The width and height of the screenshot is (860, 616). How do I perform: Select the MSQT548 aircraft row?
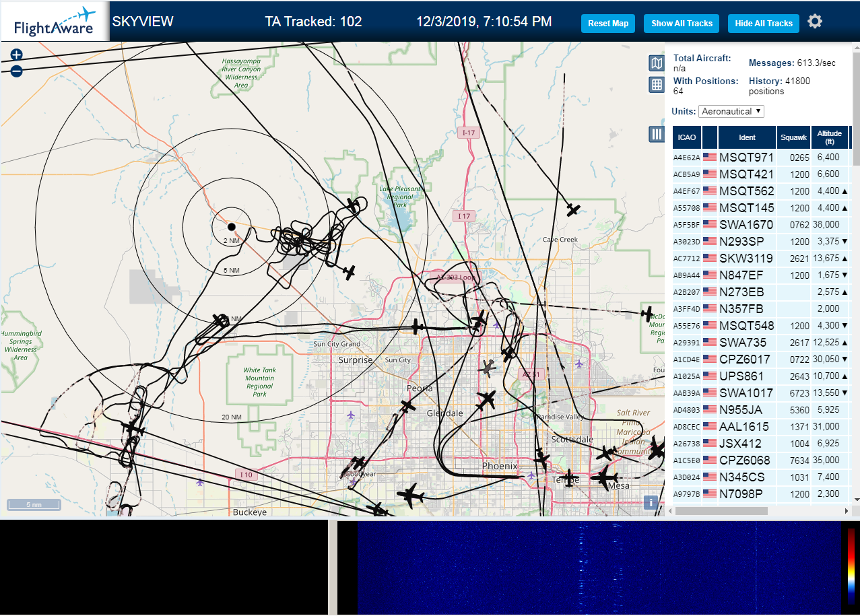click(x=762, y=325)
